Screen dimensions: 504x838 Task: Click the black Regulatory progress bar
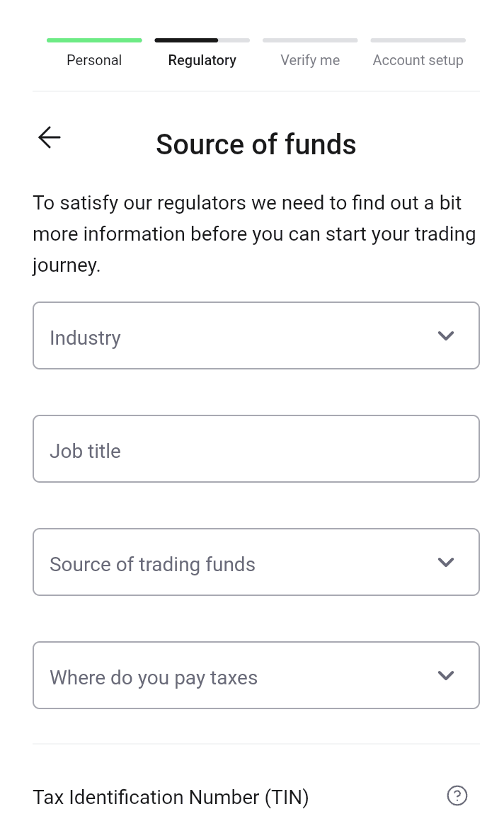[x=202, y=40]
